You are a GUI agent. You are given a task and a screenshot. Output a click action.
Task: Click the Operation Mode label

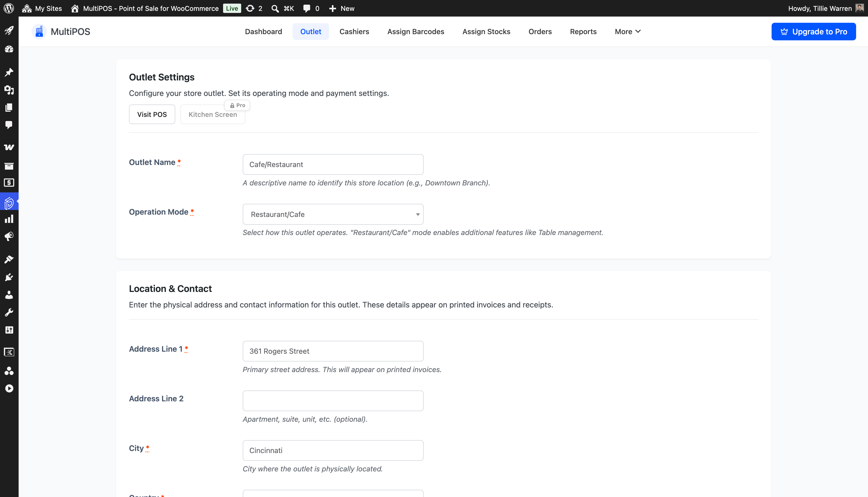coord(159,212)
